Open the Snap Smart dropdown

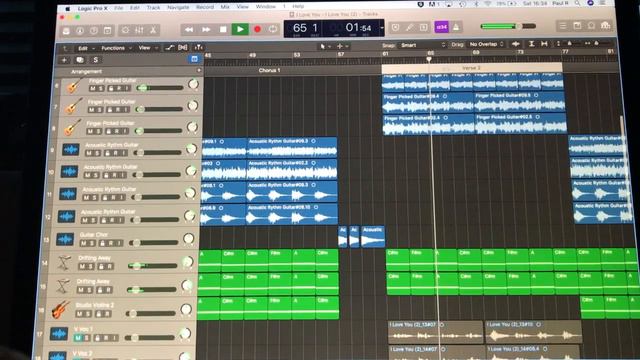pos(422,45)
